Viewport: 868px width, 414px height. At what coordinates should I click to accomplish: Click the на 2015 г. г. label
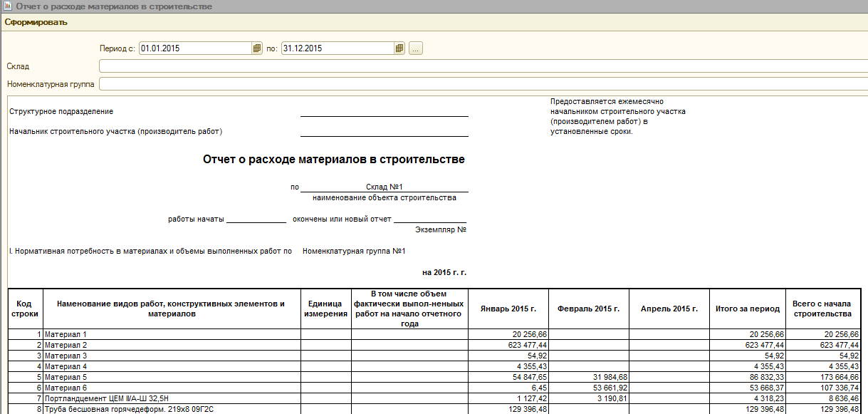(444, 272)
